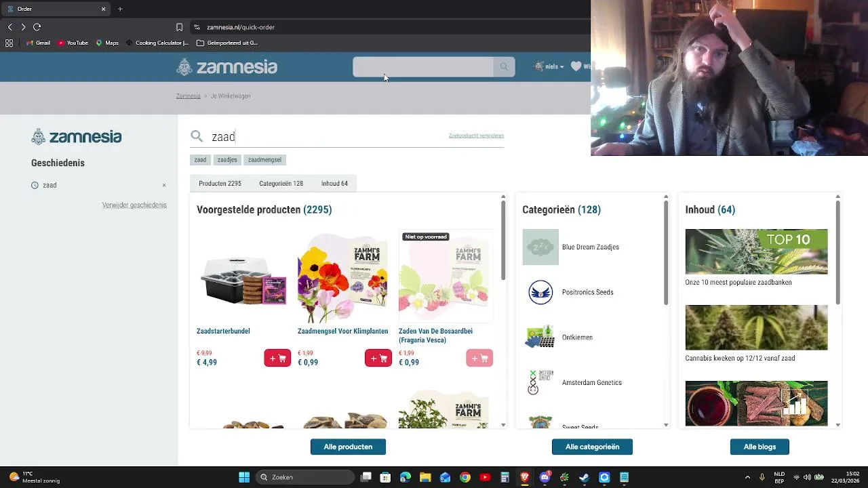Viewport: 868px width, 488px height.
Task: Click the categories panel scrollbar
Action: tap(666, 253)
